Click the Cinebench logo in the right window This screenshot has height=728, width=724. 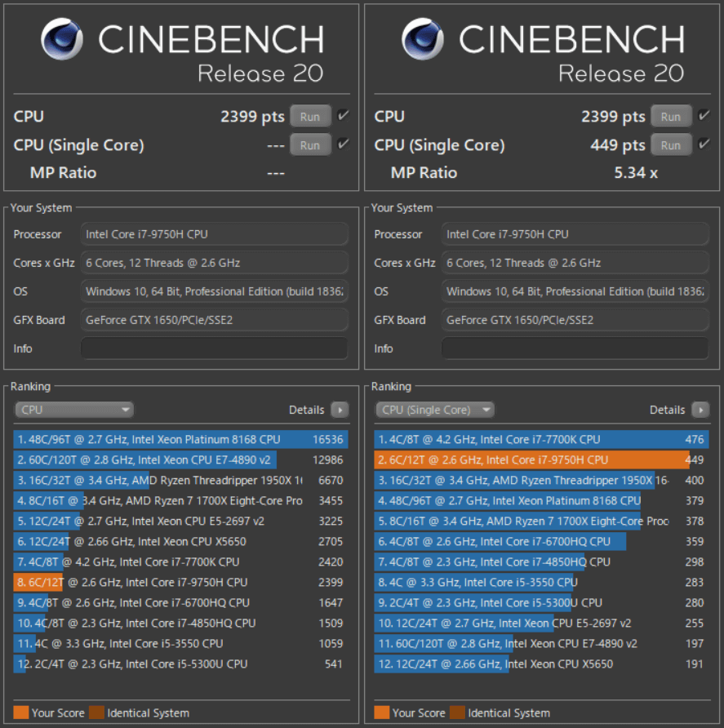point(423,39)
